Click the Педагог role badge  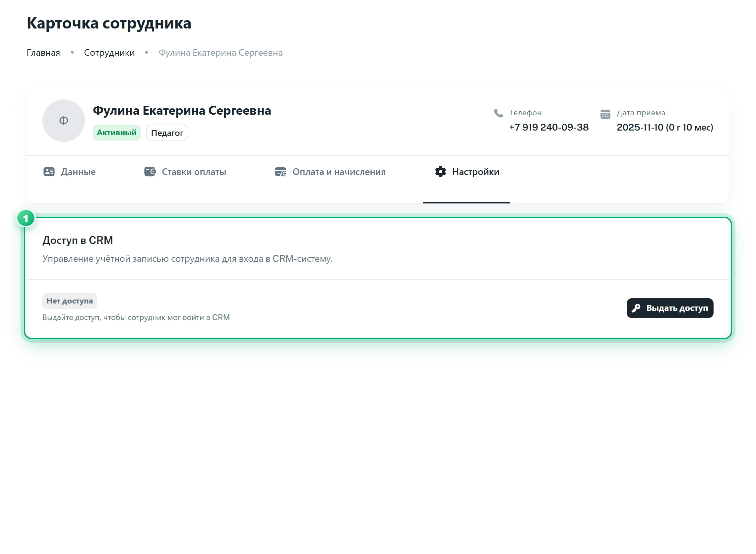167,133
